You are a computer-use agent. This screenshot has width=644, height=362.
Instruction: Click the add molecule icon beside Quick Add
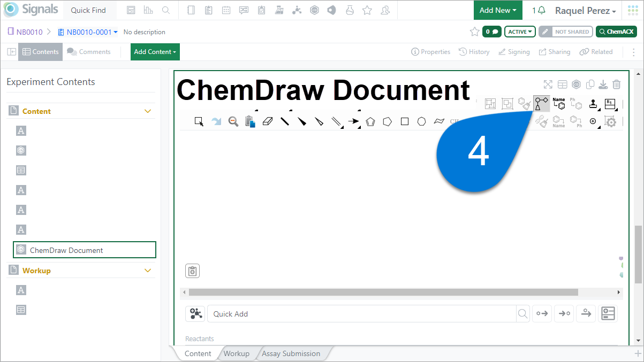pos(195,313)
